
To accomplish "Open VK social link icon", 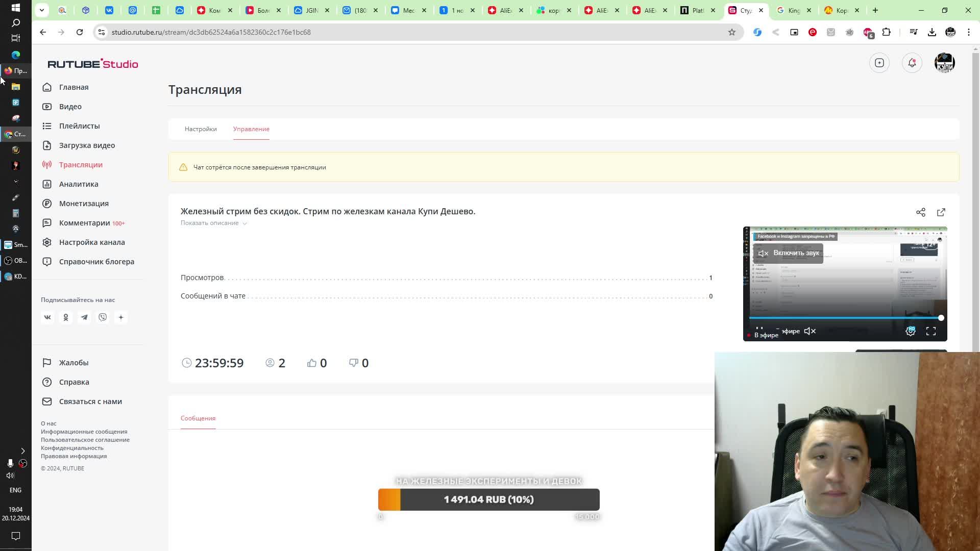I will click(47, 317).
